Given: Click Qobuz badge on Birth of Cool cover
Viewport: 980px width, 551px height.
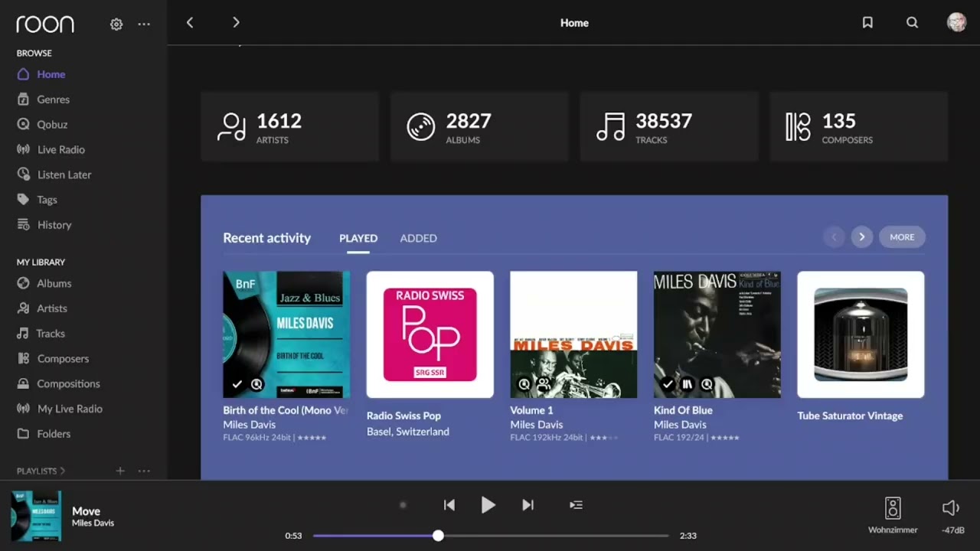Looking at the screenshot, I should pyautogui.click(x=256, y=384).
